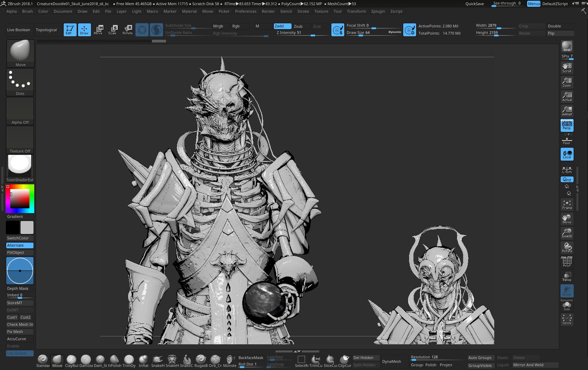This screenshot has height=370, width=588.
Task: Click the Xpose icon
Action: (x=567, y=319)
